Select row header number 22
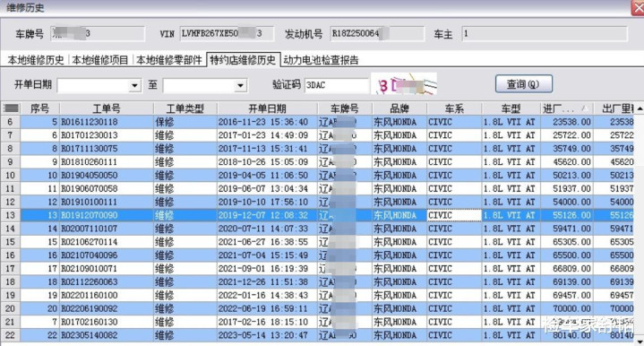This screenshot has width=644, height=346. pyautogui.click(x=10, y=335)
